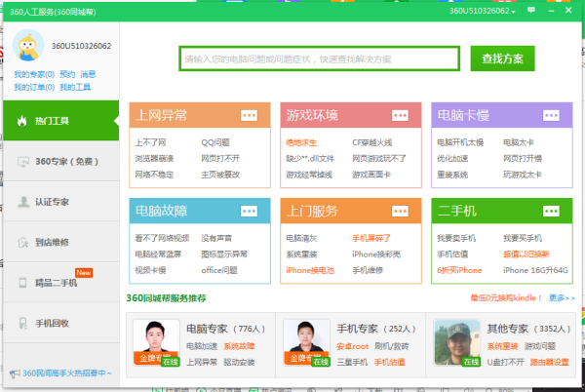Choose 6折买iPhone item
This screenshot has height=392, width=585.
(x=459, y=270)
